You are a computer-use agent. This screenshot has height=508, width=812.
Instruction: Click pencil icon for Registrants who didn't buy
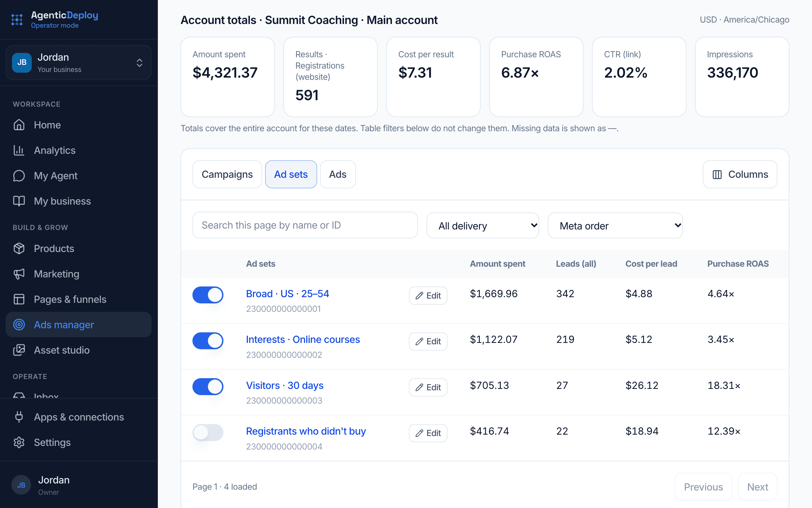pyautogui.click(x=420, y=433)
